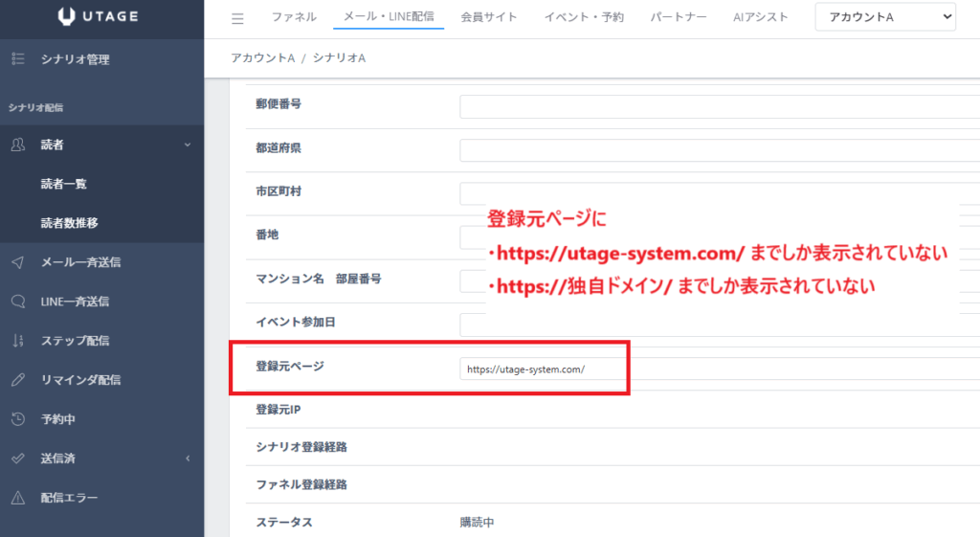Click the 郵便番号 input field
The image size is (980, 537).
point(720,107)
